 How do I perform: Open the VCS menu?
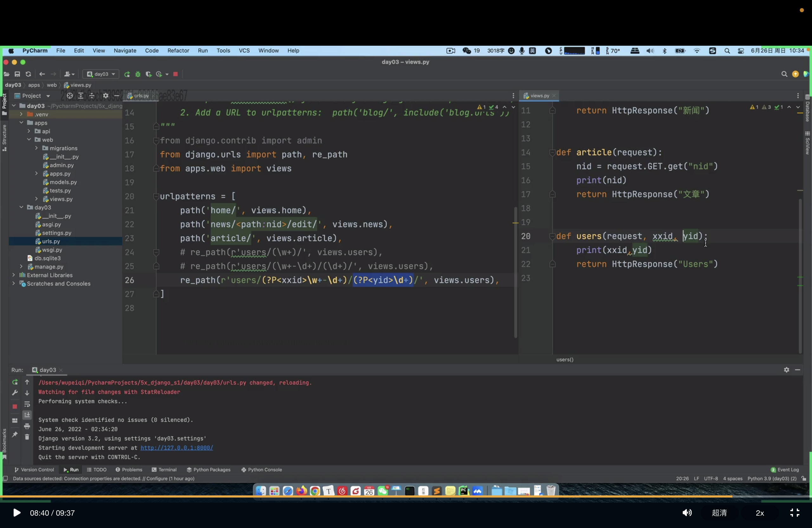pos(244,50)
